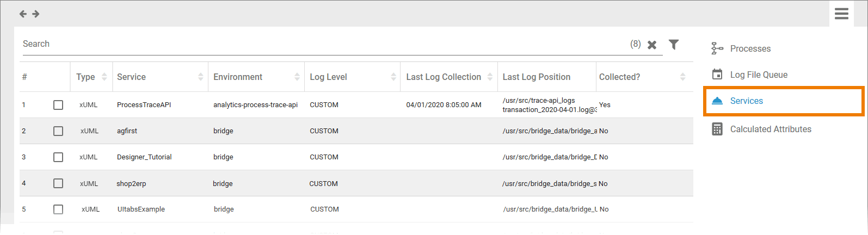Sort by the Collected? column arrows
The image size is (868, 235).
click(x=682, y=77)
